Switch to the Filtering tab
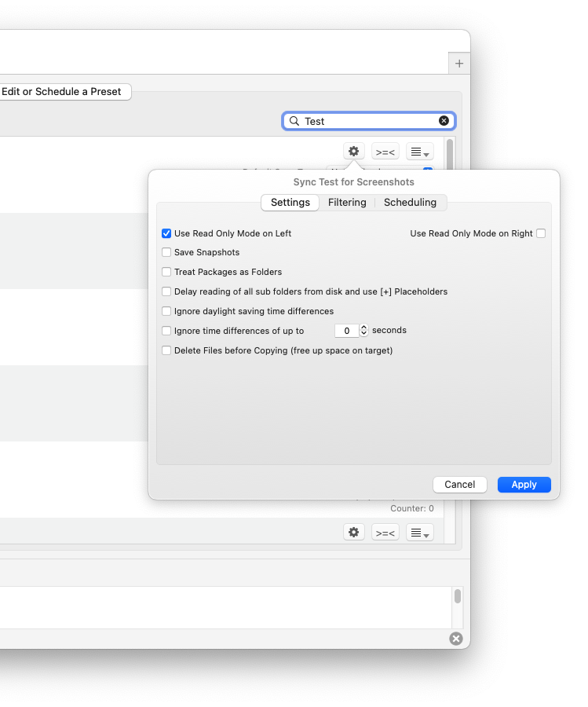588x707 pixels. pos(347,203)
